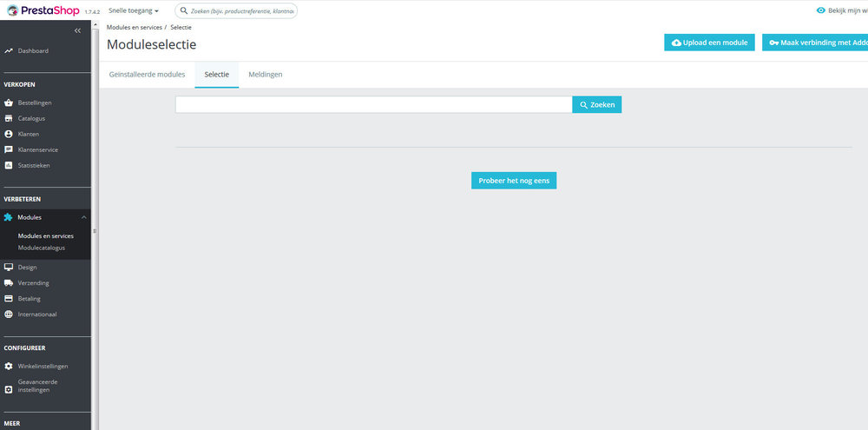Open the Snelle toegang dropdown
Screen dimensions: 868x430
pos(134,10)
